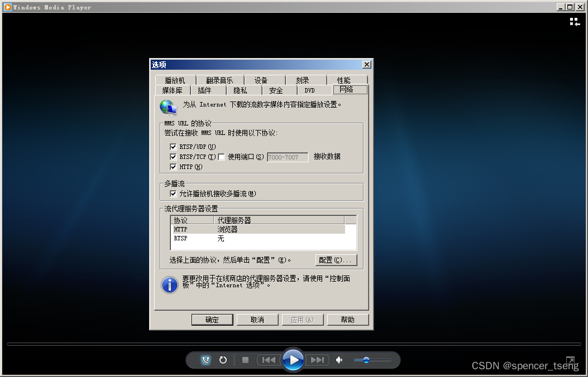
Task: Toggle the 使用端口 checkbox
Action: point(221,157)
